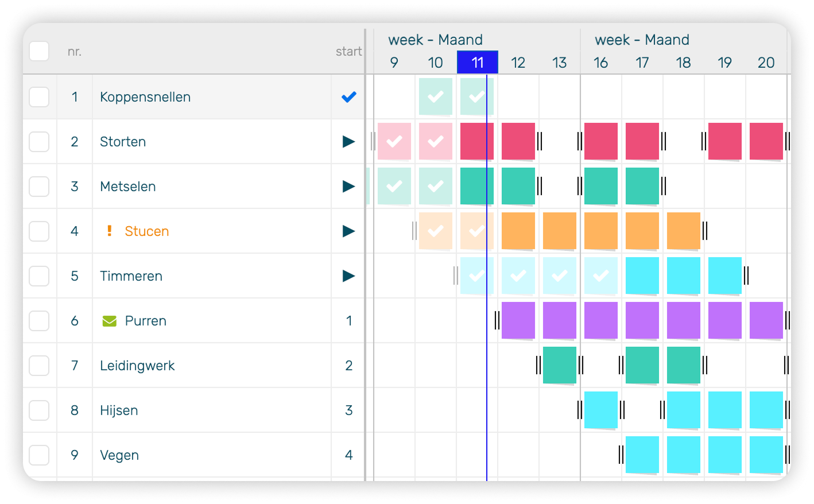Check the Leidingwerk row checkbox
Viewport: 814px width, 504px height.
point(39,366)
